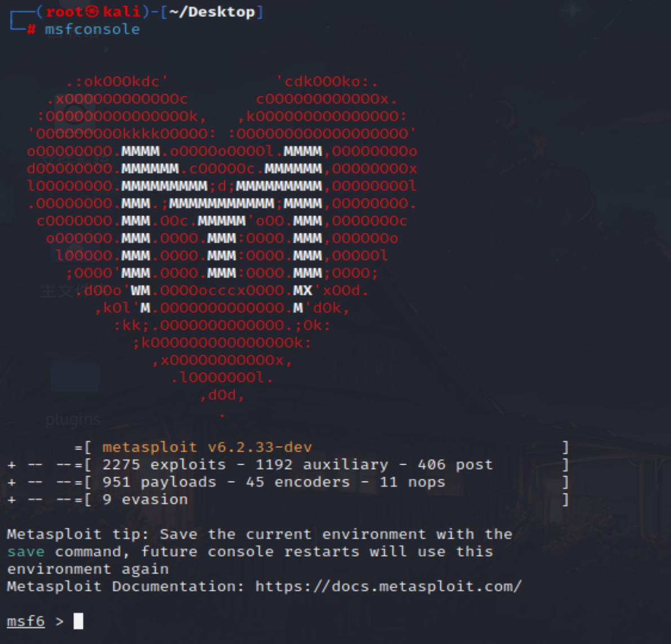Click 'environment again' text line
The image size is (671, 644).
coord(88,568)
